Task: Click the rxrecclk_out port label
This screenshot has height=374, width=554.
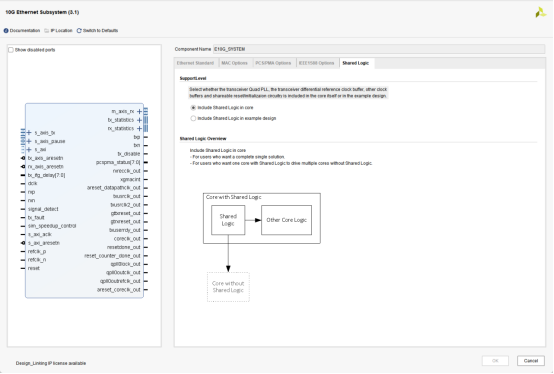Action: tap(126, 171)
